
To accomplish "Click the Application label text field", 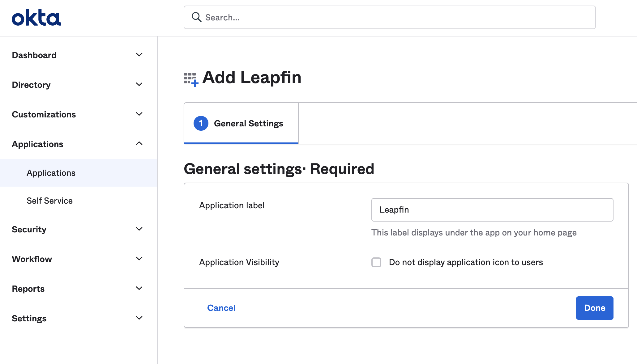I will [492, 210].
